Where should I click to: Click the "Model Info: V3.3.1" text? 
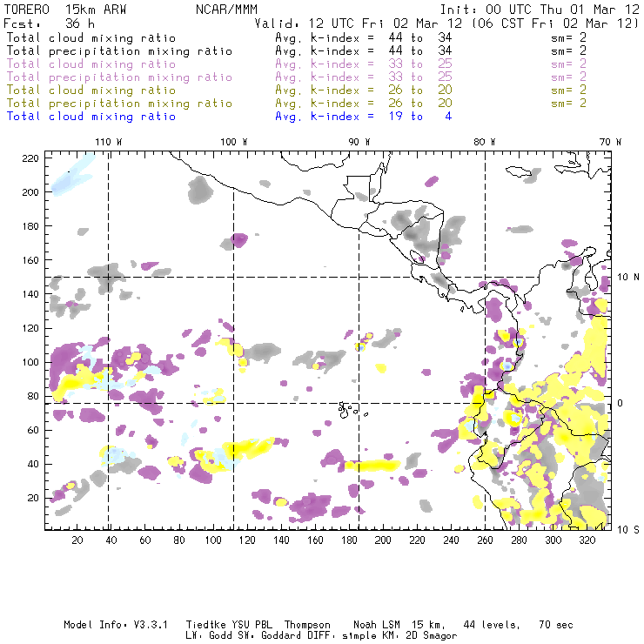116,625
